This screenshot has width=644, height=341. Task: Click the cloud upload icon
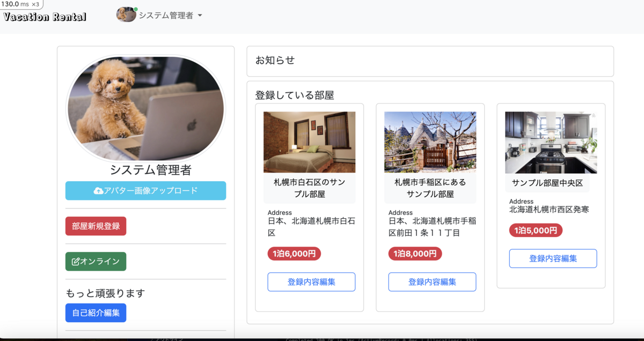(x=98, y=191)
